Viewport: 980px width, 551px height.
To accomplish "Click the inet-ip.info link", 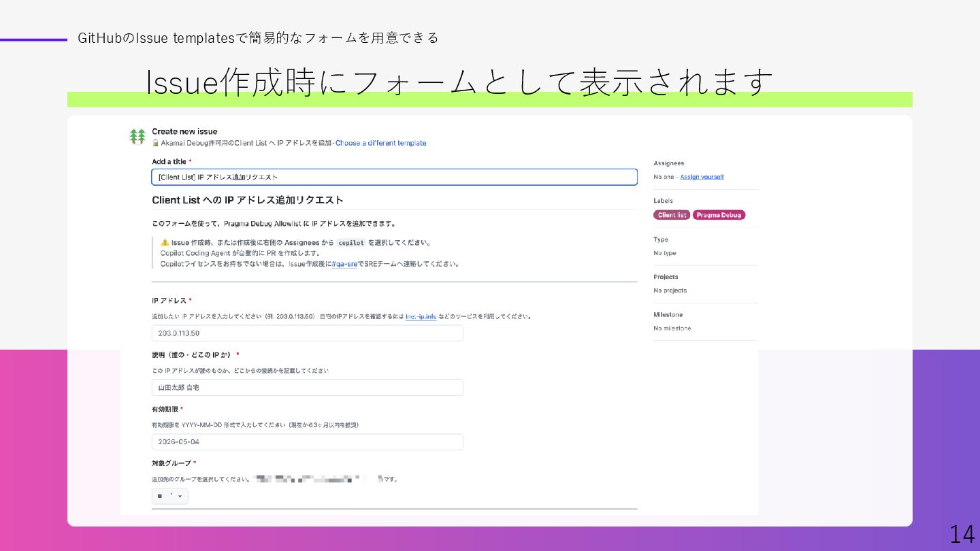I will (421, 316).
